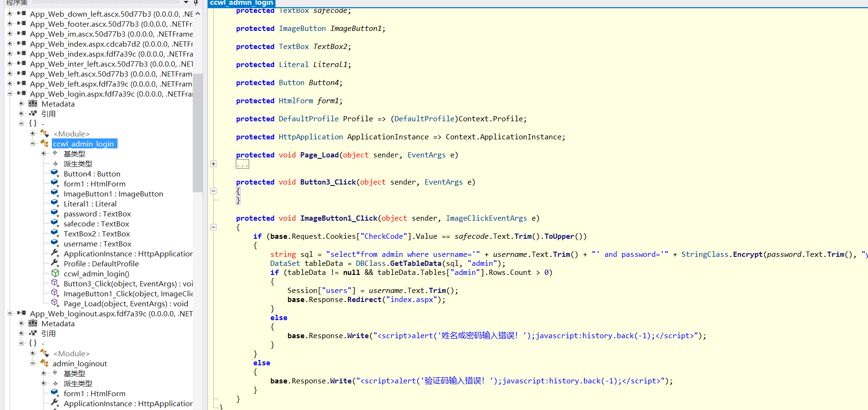Click safecode TextBox field icon

55,223
